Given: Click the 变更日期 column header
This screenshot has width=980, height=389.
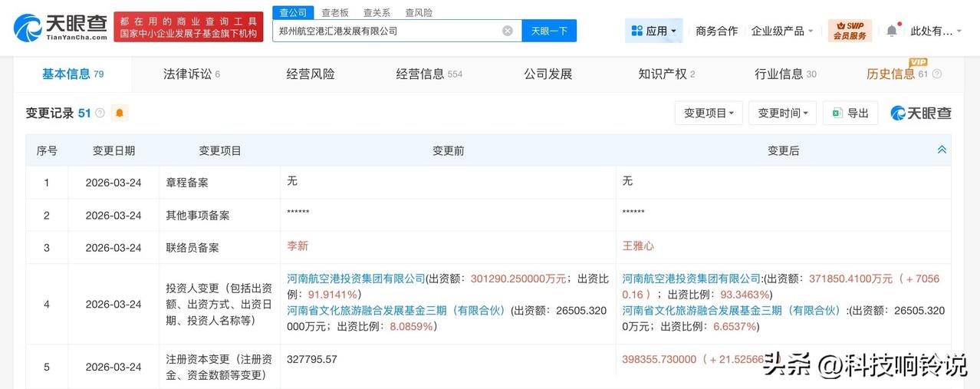Looking at the screenshot, I should (113, 151).
